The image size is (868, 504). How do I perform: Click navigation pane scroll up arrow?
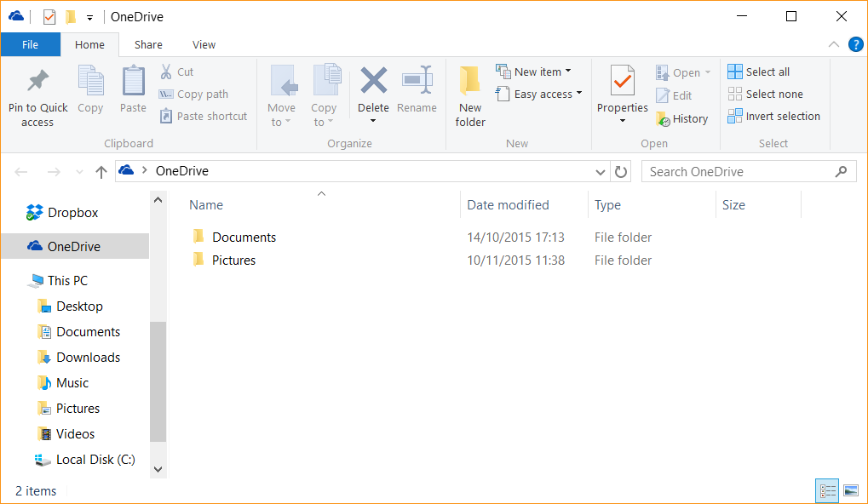[158, 200]
